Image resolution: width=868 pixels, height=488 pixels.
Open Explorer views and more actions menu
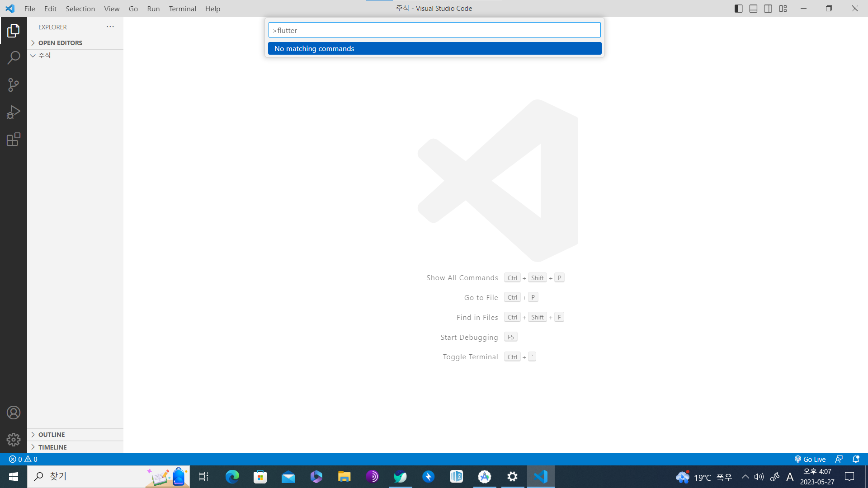click(x=110, y=27)
